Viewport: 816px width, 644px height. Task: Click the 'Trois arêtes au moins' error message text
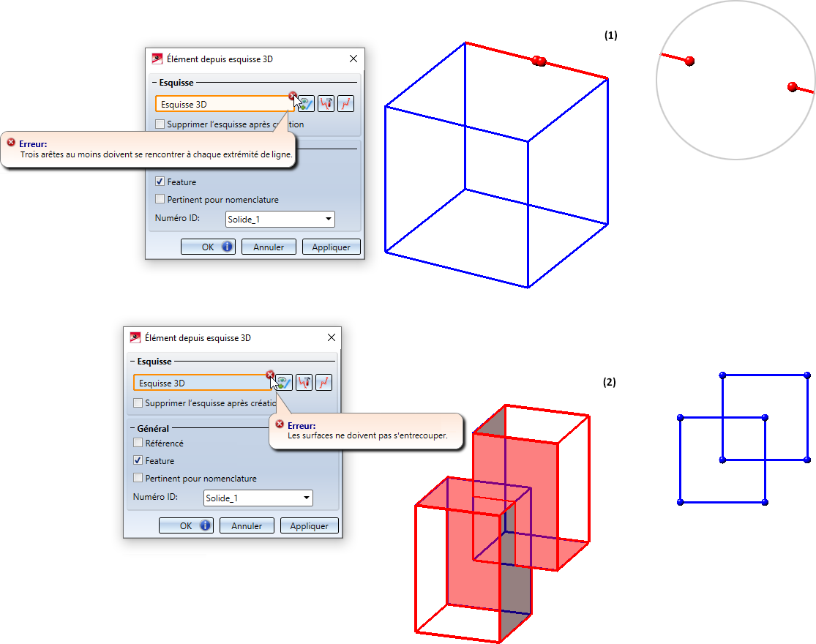click(x=156, y=154)
